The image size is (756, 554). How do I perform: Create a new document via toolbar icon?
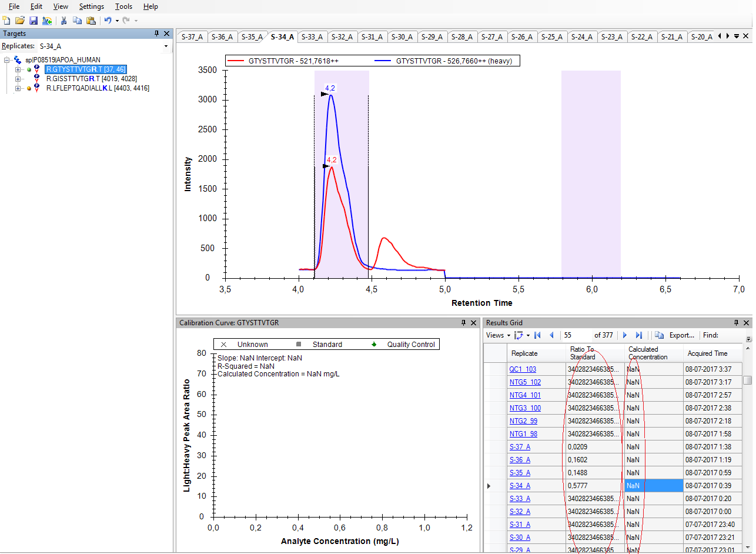[x=7, y=21]
